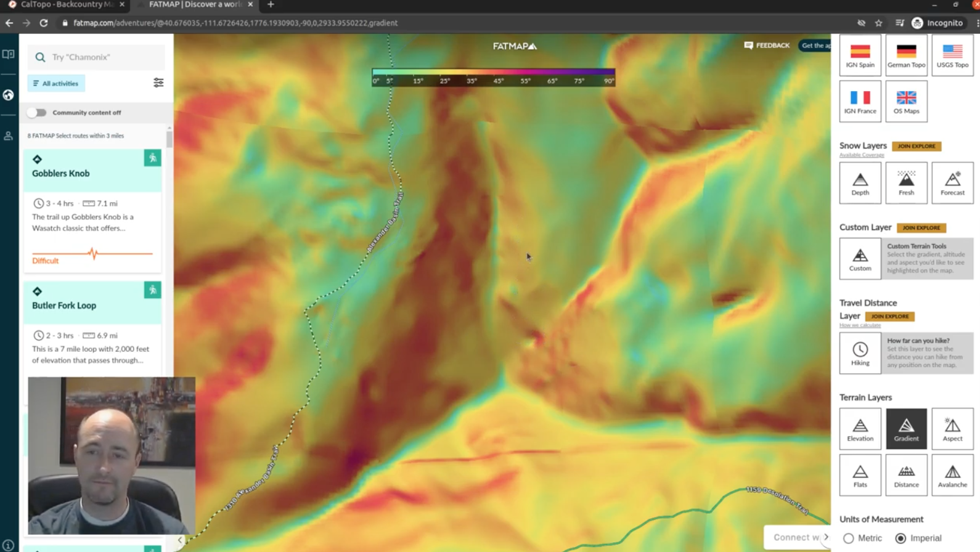Open the Gobblers Knob route card
This screenshot has width=980, height=552.
pyautogui.click(x=92, y=210)
